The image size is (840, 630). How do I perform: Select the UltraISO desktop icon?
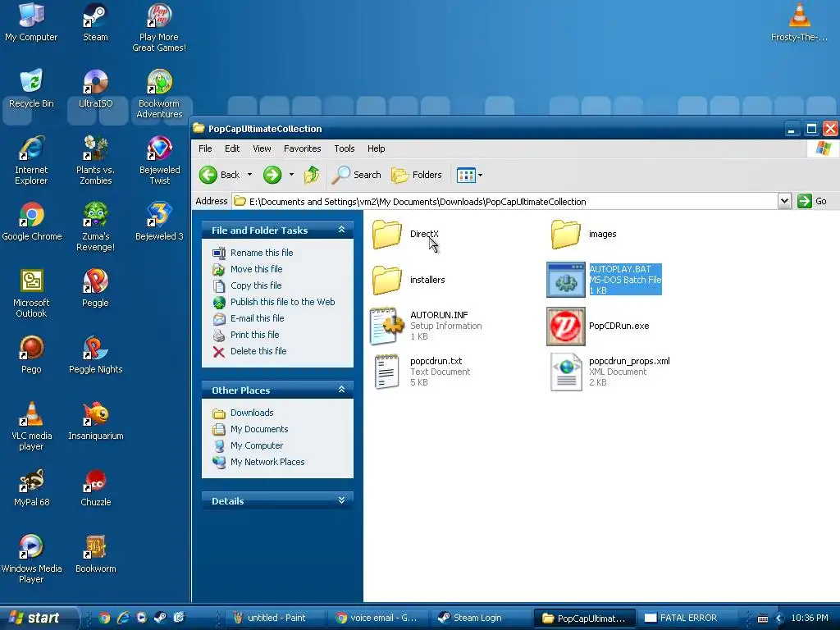pos(95,89)
